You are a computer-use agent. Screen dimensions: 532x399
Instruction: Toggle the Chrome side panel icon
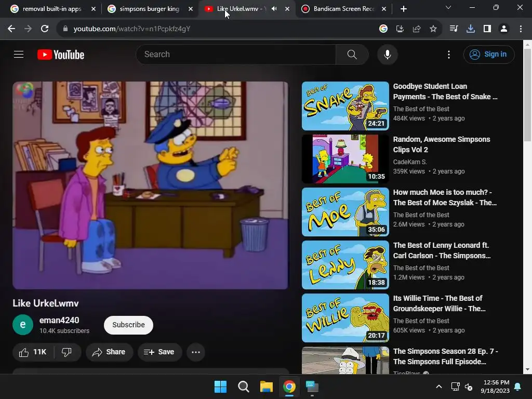pos(487,29)
